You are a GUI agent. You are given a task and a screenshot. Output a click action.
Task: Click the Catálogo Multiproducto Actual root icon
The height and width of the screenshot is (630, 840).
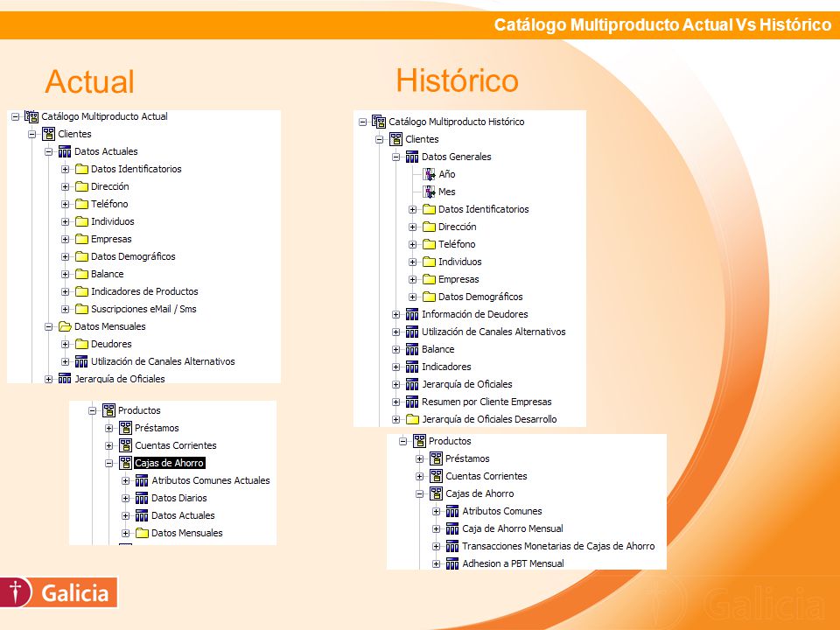(x=31, y=116)
